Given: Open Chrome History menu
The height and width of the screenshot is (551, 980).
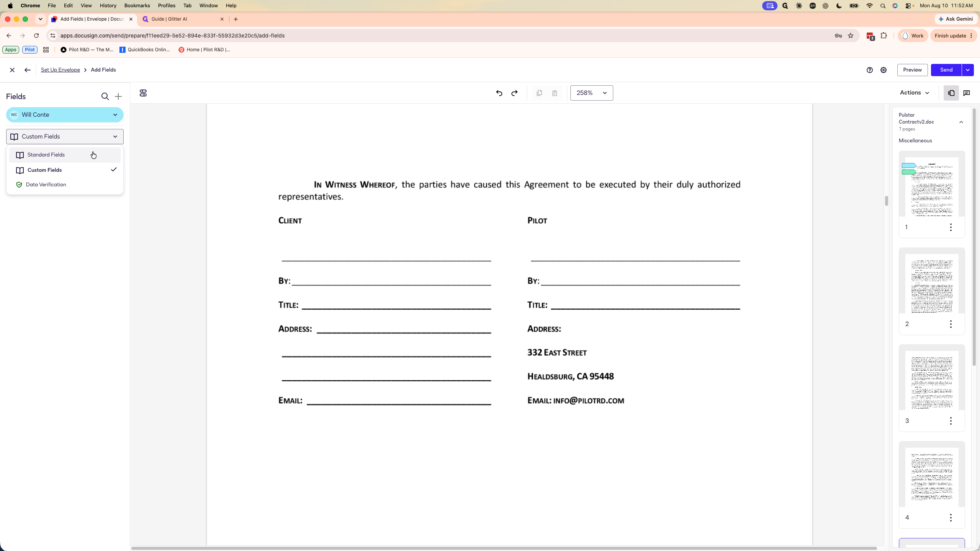Looking at the screenshot, I should point(108,6).
